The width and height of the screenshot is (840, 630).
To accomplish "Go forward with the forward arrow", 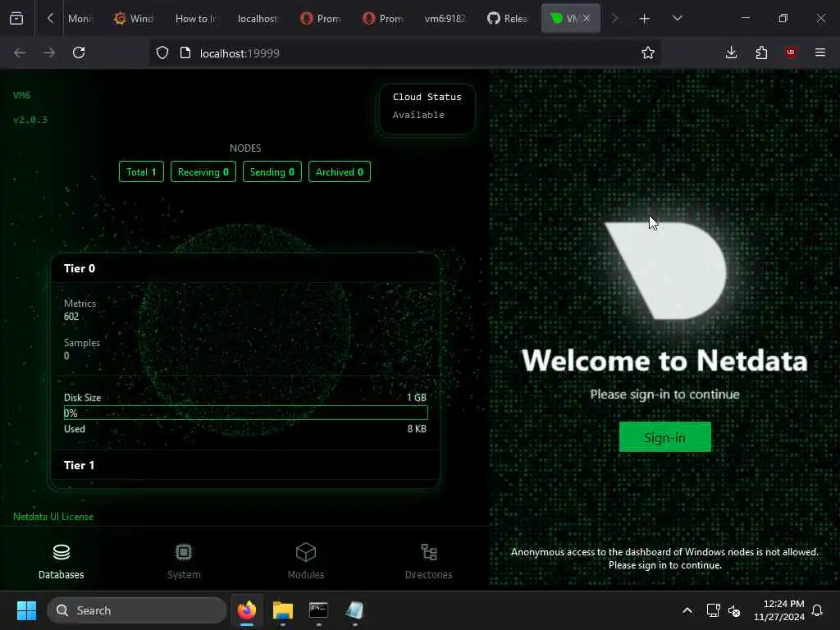I will click(x=49, y=52).
